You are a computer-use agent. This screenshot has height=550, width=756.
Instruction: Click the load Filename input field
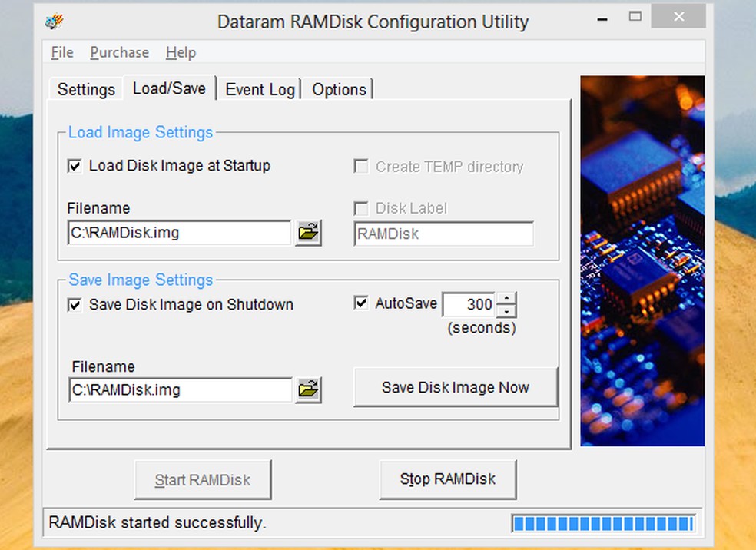pos(179,233)
